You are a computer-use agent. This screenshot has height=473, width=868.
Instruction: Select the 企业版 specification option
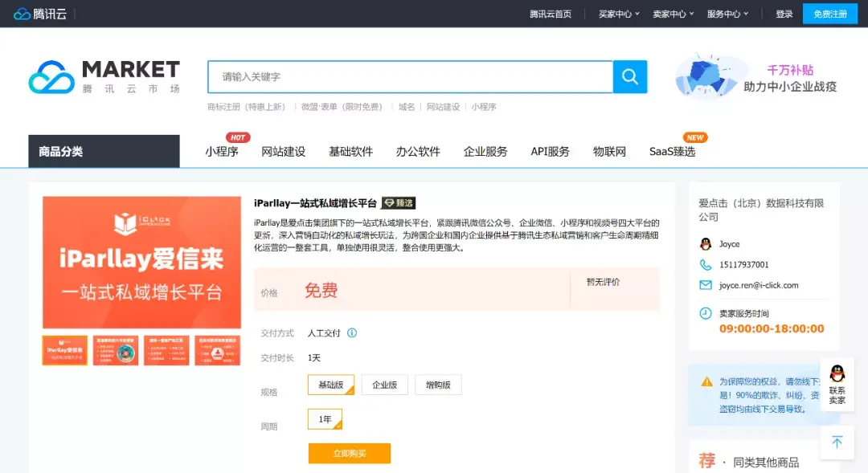(x=384, y=385)
